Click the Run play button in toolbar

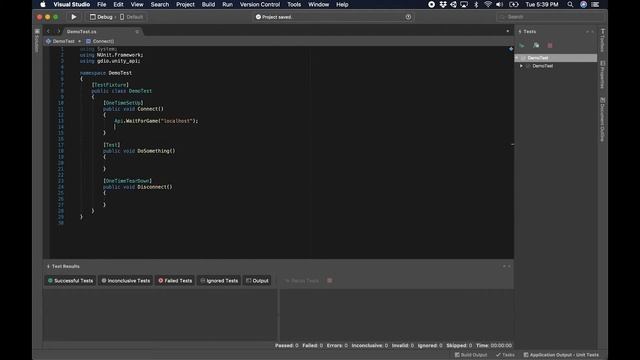(73, 17)
